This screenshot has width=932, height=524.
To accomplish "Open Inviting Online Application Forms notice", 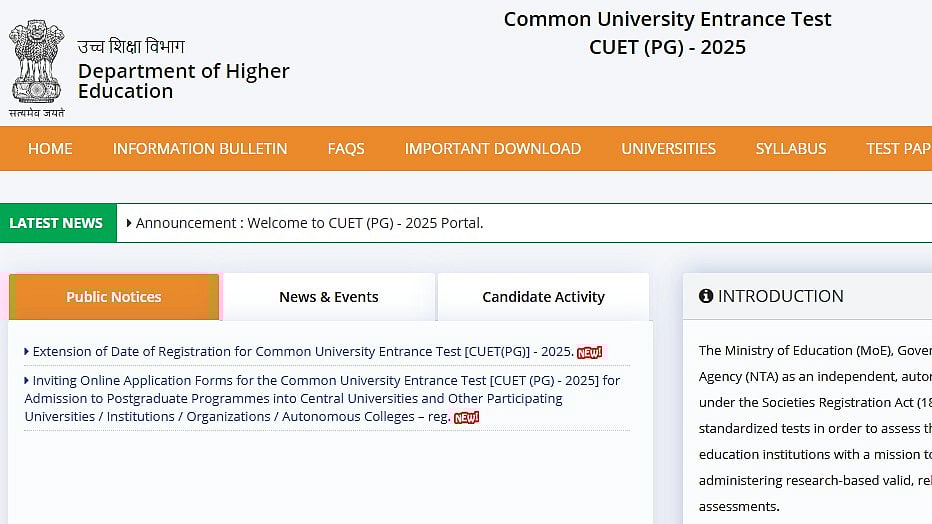I will (320, 398).
